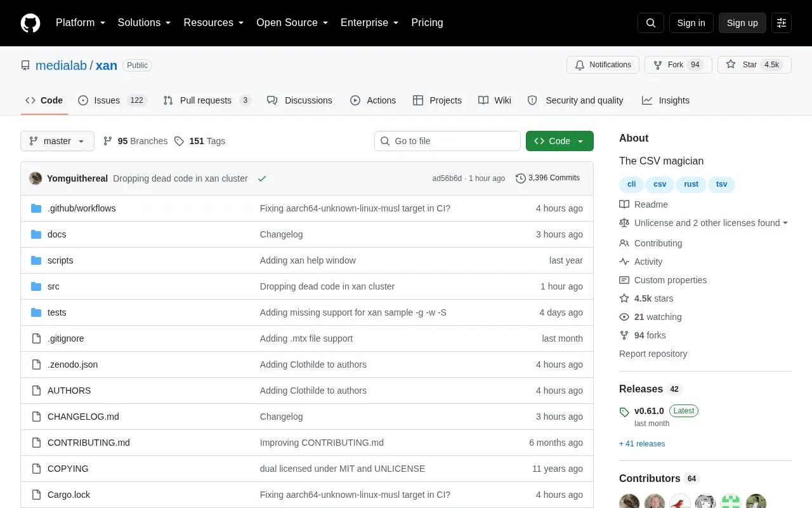View the 151 Tags link
This screenshot has height=508, width=812.
click(199, 141)
